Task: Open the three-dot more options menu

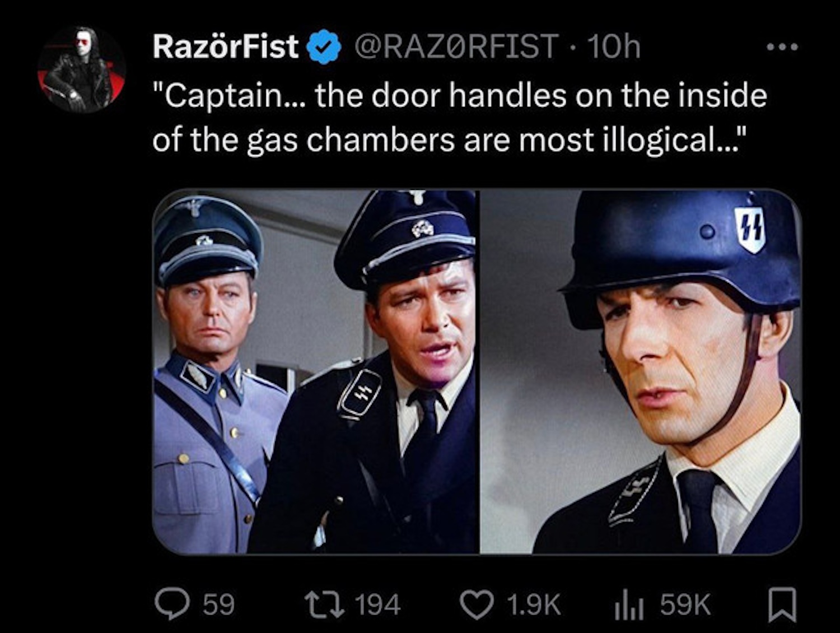Action: [x=782, y=48]
